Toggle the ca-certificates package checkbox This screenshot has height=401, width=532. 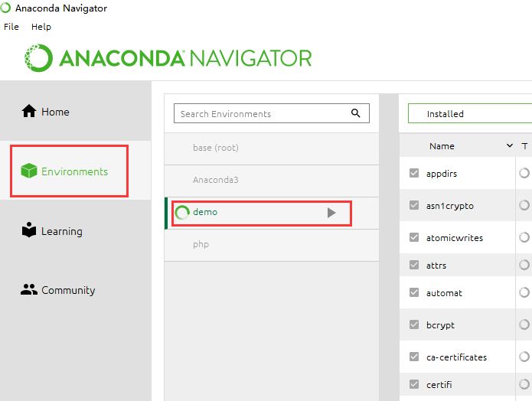tap(414, 357)
